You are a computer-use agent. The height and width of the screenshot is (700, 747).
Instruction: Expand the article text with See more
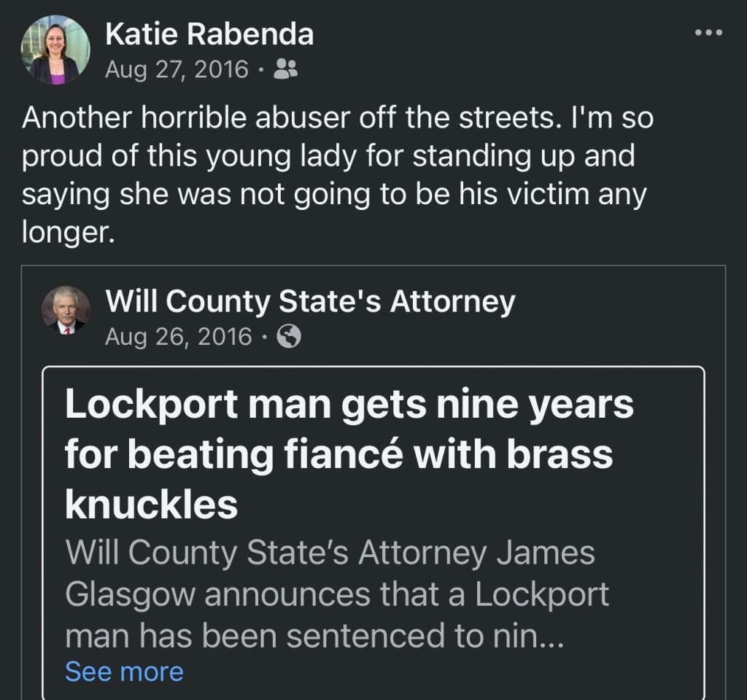[x=124, y=672]
